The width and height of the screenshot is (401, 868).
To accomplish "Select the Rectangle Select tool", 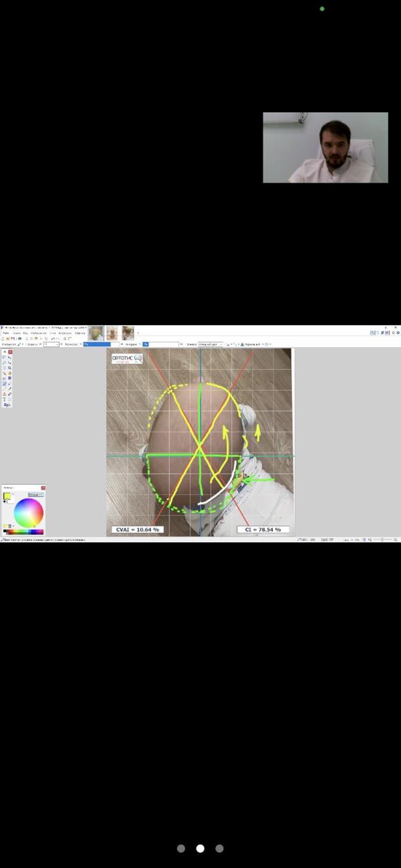I will point(4,357).
